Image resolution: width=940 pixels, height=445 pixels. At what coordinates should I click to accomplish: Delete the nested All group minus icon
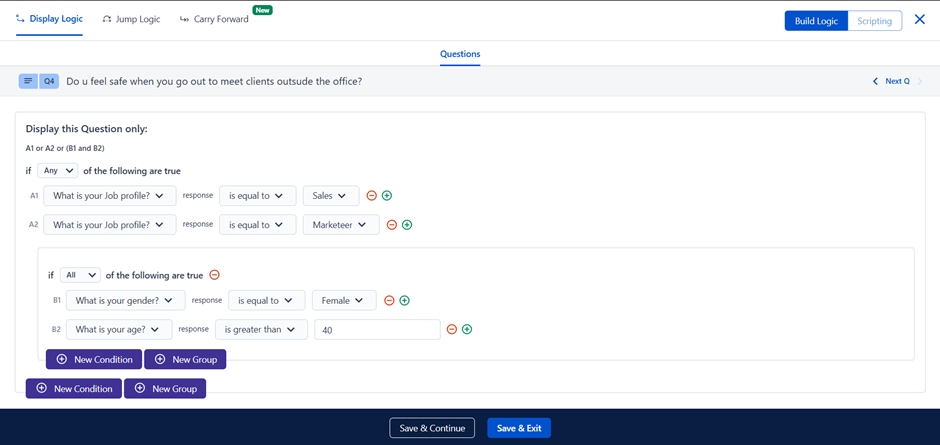coord(214,275)
